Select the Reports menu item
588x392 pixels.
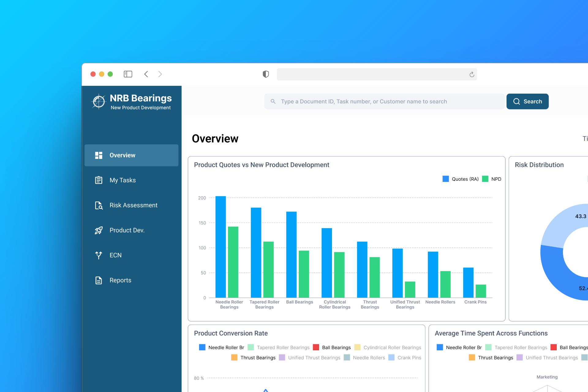131,280
